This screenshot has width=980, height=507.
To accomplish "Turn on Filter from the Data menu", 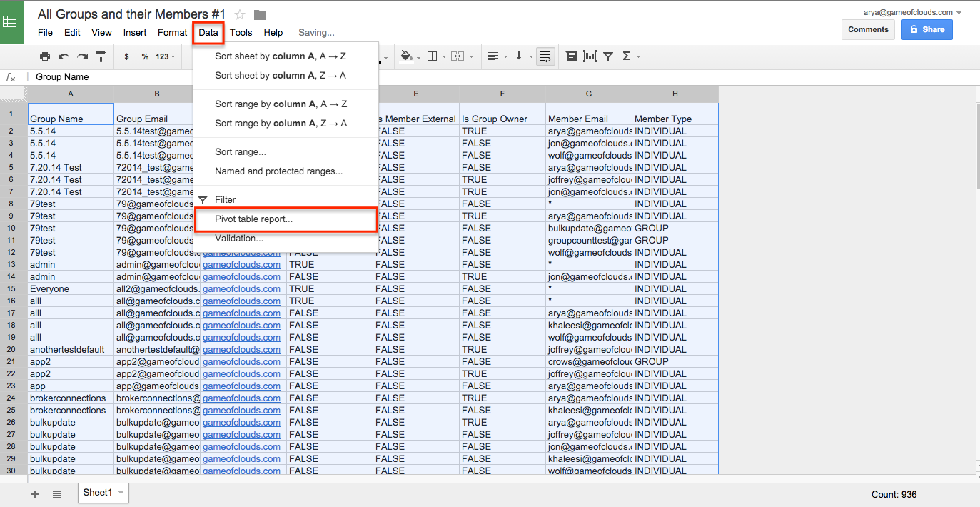I will (286, 199).
